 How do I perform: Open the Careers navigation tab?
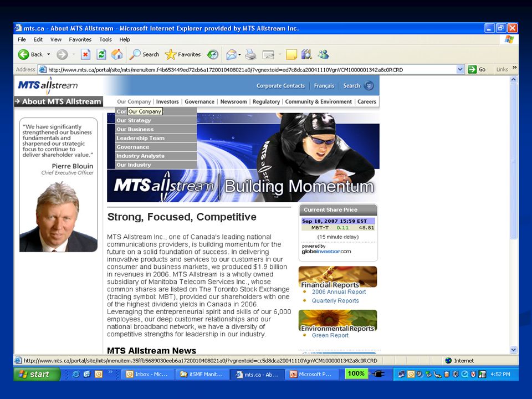point(367,101)
